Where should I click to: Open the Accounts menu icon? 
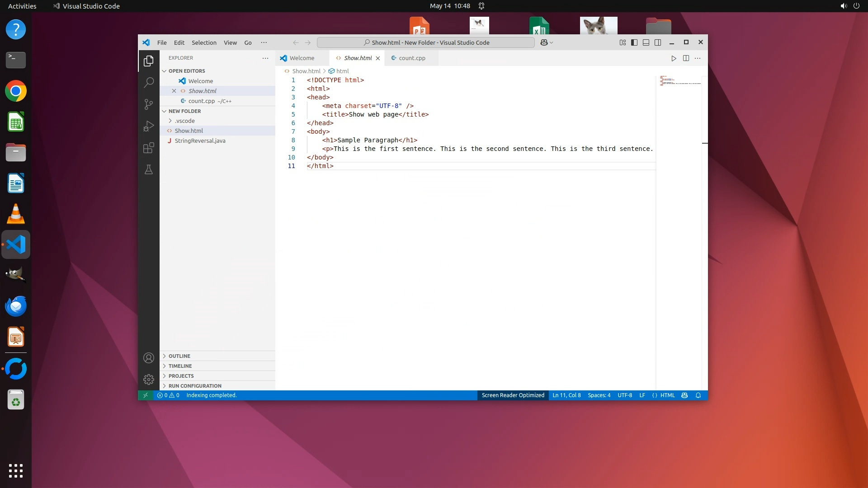point(148,358)
